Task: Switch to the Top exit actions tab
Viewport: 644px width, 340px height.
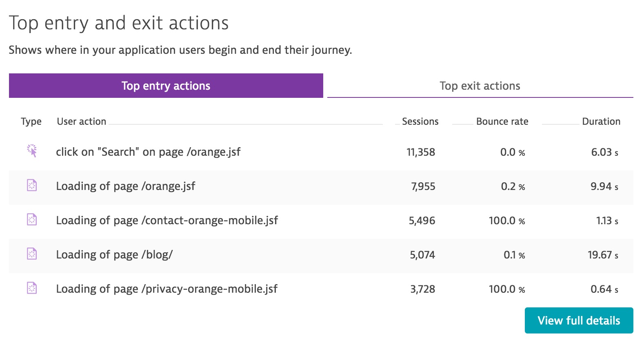Action: pos(480,86)
